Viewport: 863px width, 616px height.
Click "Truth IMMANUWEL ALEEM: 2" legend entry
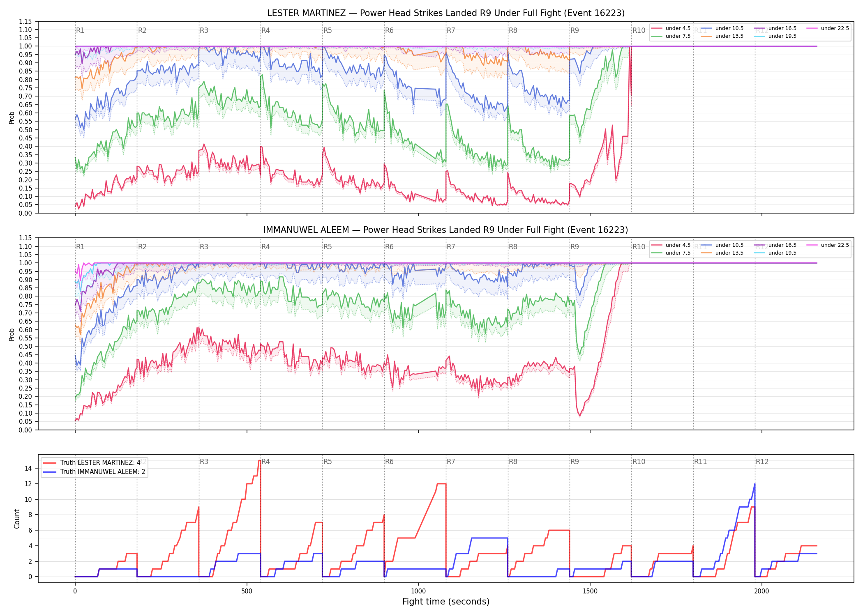coord(94,472)
